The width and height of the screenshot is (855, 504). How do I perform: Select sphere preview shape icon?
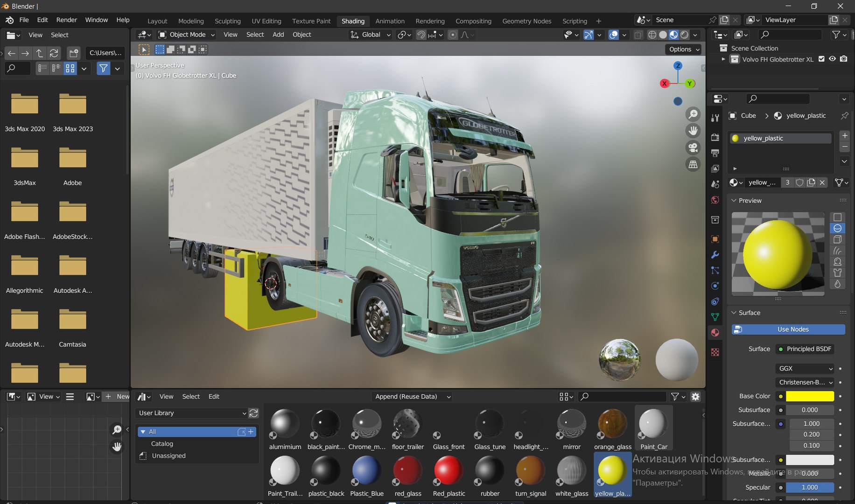coord(838,228)
